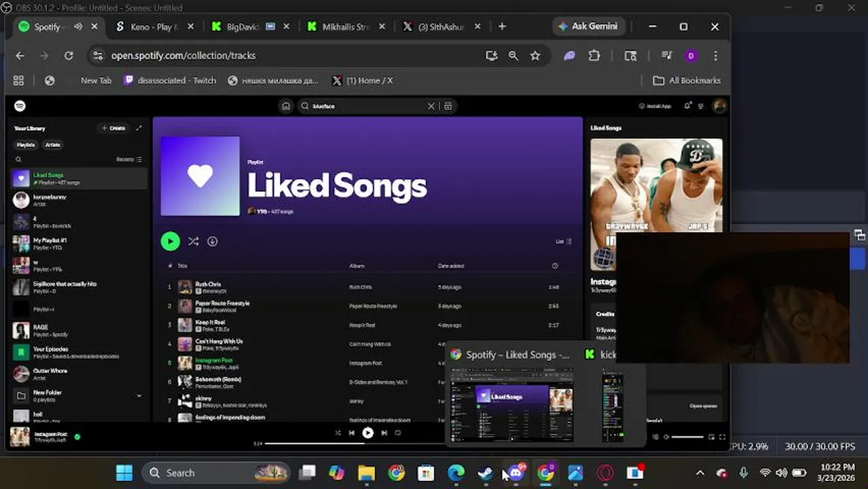Enter Spotify full screen mode
The height and width of the screenshot is (489, 868).
tap(722, 437)
